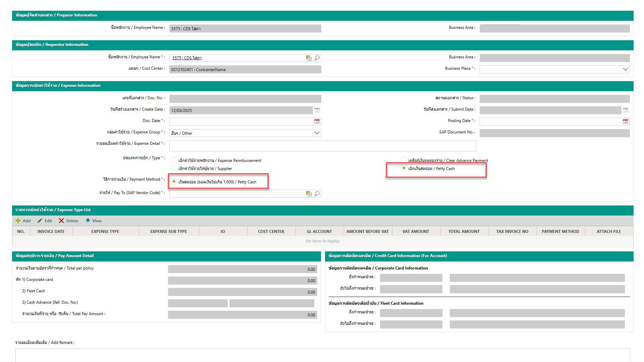The width and height of the screenshot is (644, 362).
Task: Click Edit in expense list toolbar
Action: tap(45, 221)
